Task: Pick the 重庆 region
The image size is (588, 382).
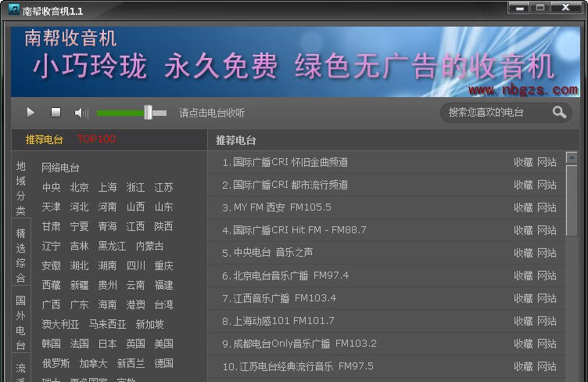Action: coord(163,265)
